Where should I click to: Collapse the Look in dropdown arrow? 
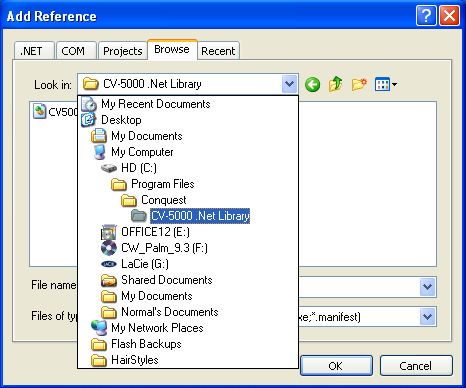coord(289,84)
